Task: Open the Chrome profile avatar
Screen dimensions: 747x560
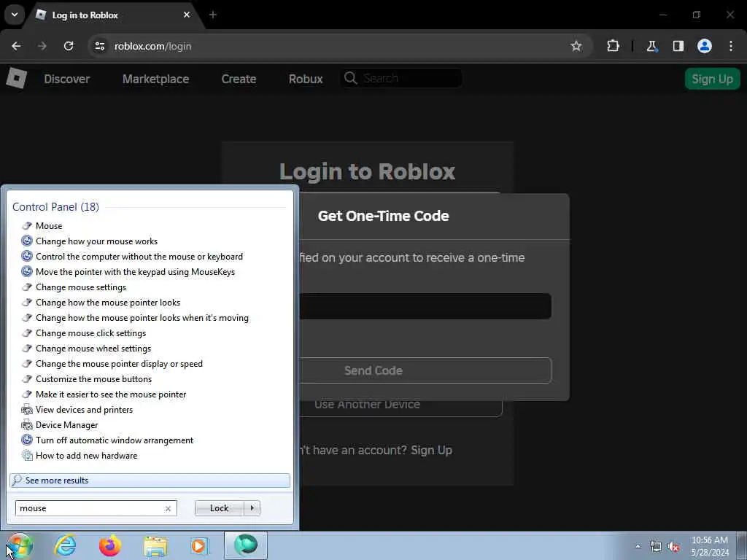Action: [x=705, y=46]
